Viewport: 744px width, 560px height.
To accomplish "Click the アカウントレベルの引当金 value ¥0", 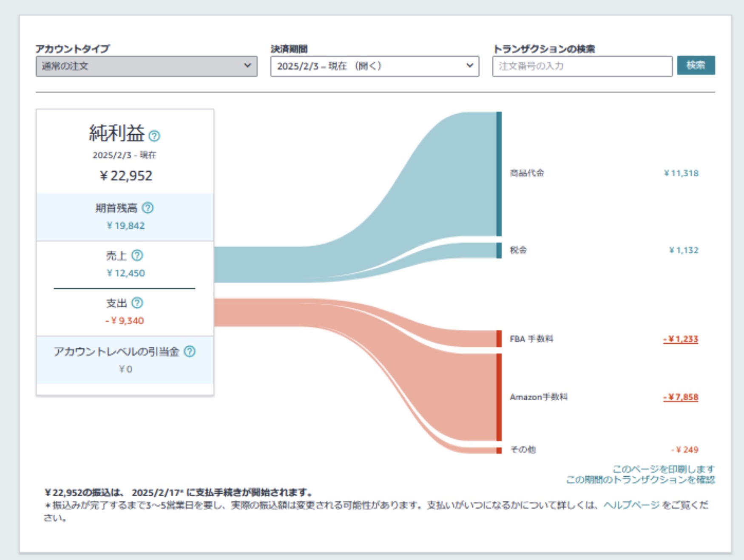I will coord(125,369).
